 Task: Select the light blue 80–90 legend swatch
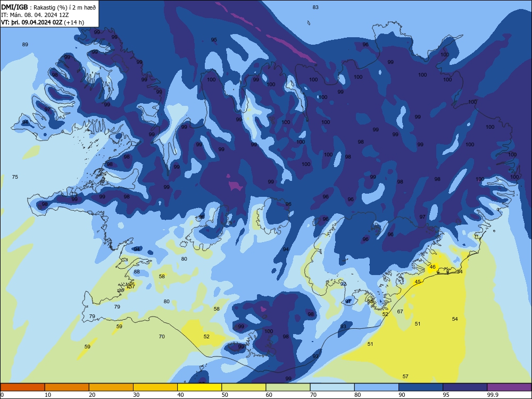click(377, 387)
